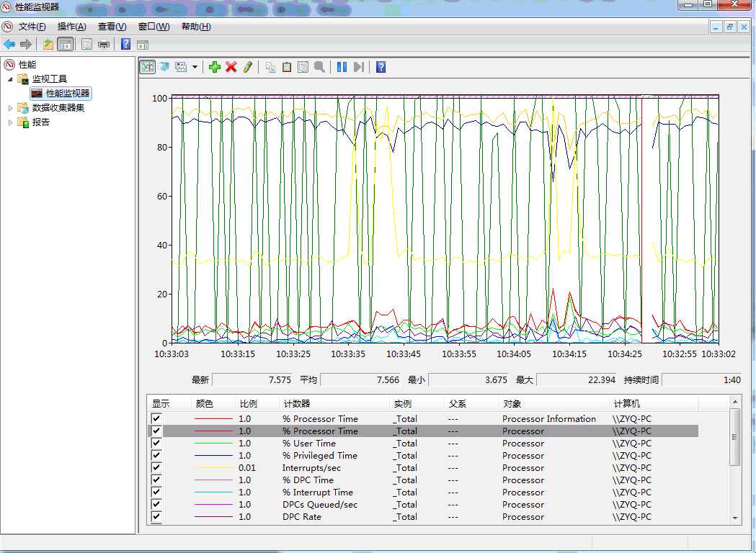
Task: Open help from the console toolbar question icon
Action: pos(125,45)
